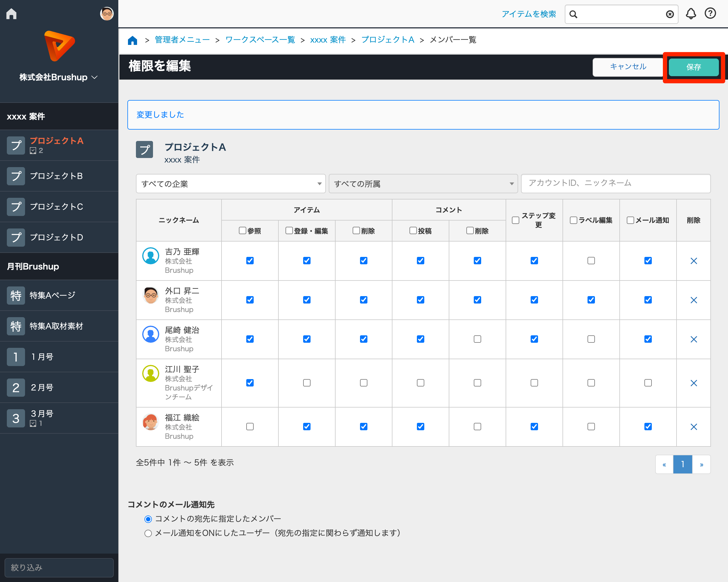Toggle ラベル編集 checkbox for 吉乃 亜輝

(x=591, y=261)
